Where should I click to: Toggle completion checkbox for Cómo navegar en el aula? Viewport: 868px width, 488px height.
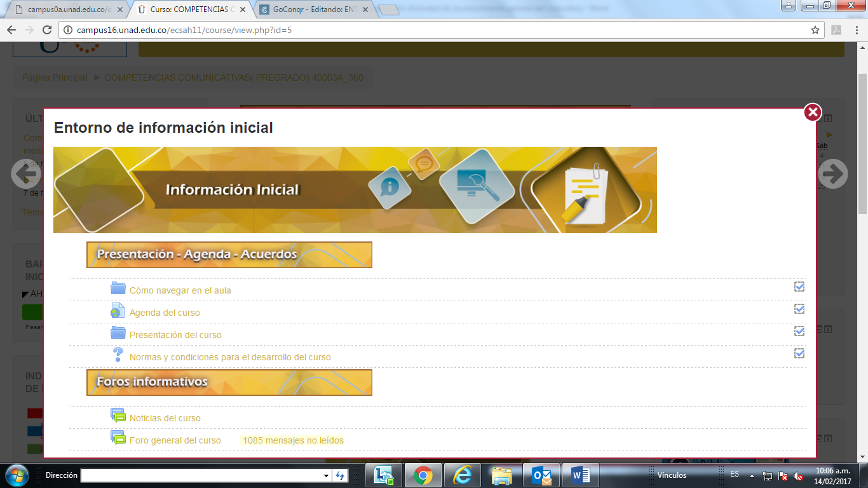799,287
